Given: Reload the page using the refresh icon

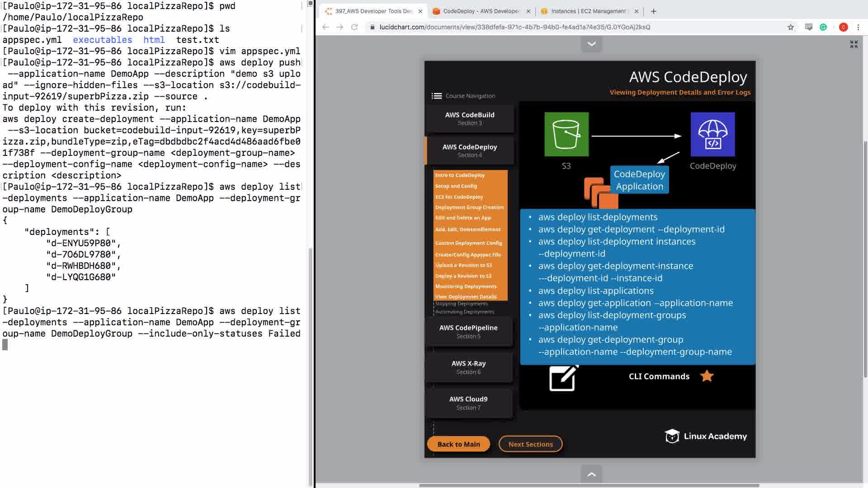Looking at the screenshot, I should 354,27.
